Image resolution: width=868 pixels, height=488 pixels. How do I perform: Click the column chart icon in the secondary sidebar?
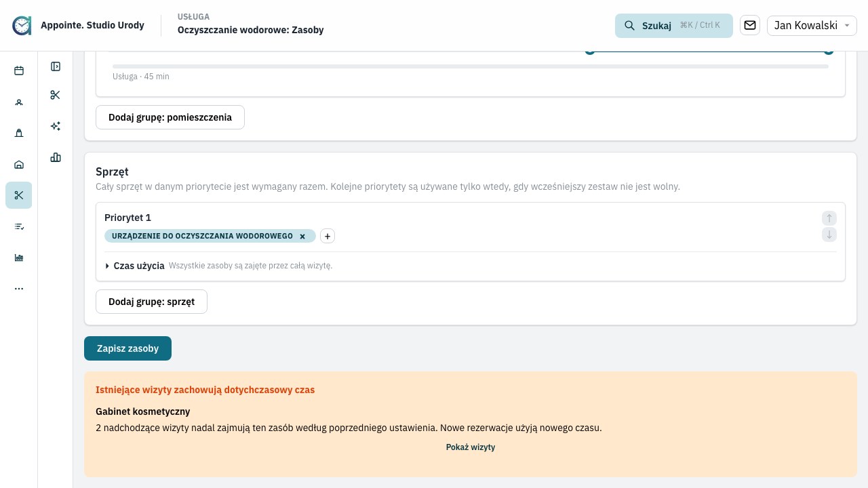click(56, 157)
